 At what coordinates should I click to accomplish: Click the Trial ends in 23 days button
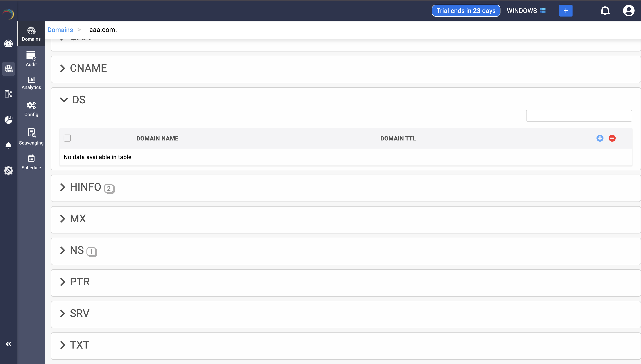[466, 11]
